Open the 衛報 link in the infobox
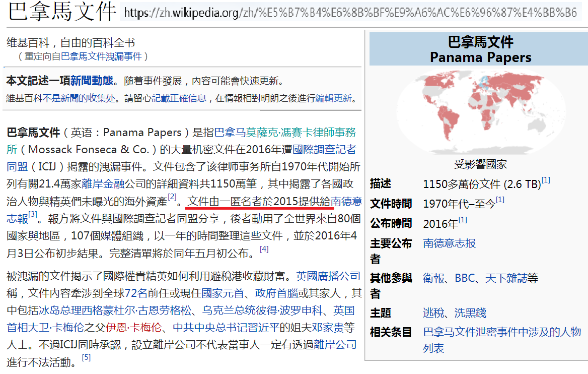Screen dimensions: 588x374 click(433, 278)
